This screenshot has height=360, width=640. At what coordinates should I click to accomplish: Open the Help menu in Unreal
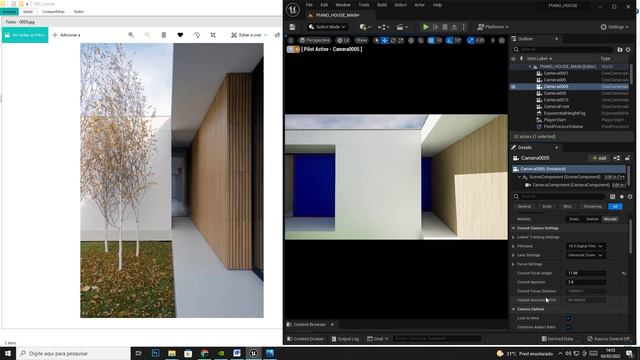[x=437, y=5]
